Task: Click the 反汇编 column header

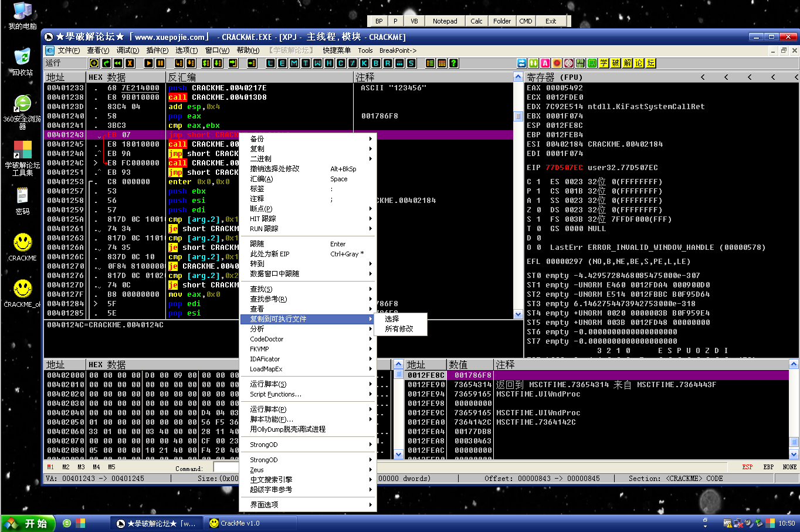Action: tap(260, 77)
